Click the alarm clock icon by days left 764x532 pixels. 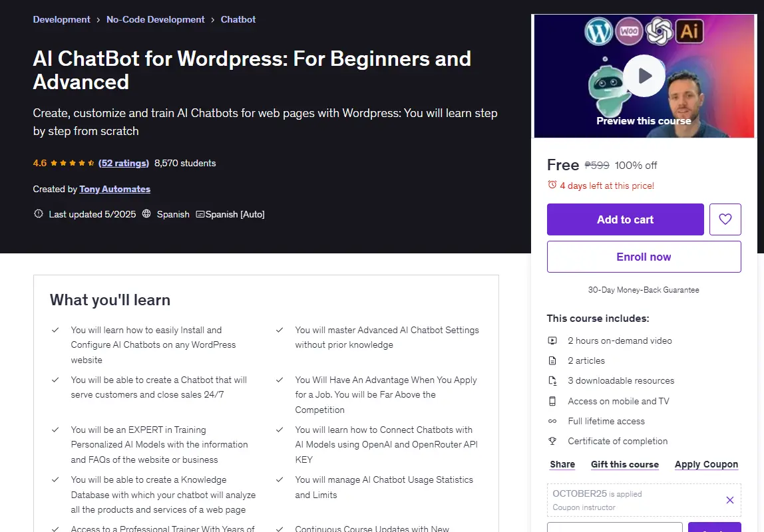coord(552,185)
